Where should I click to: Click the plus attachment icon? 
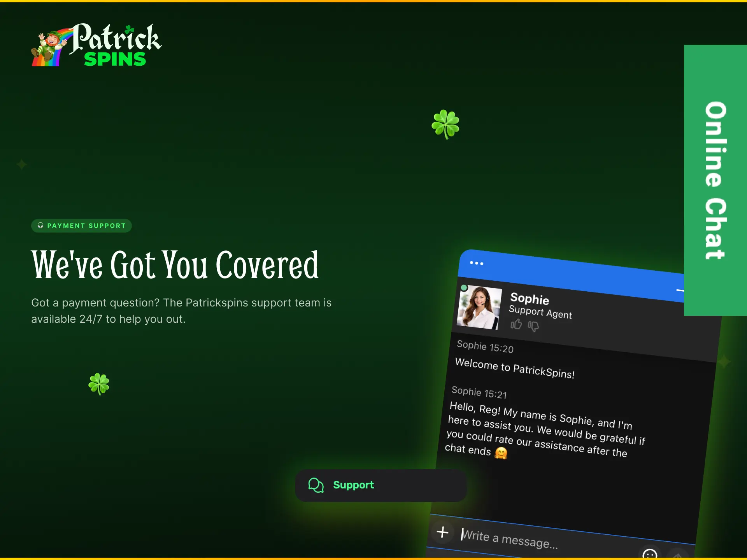[442, 532]
